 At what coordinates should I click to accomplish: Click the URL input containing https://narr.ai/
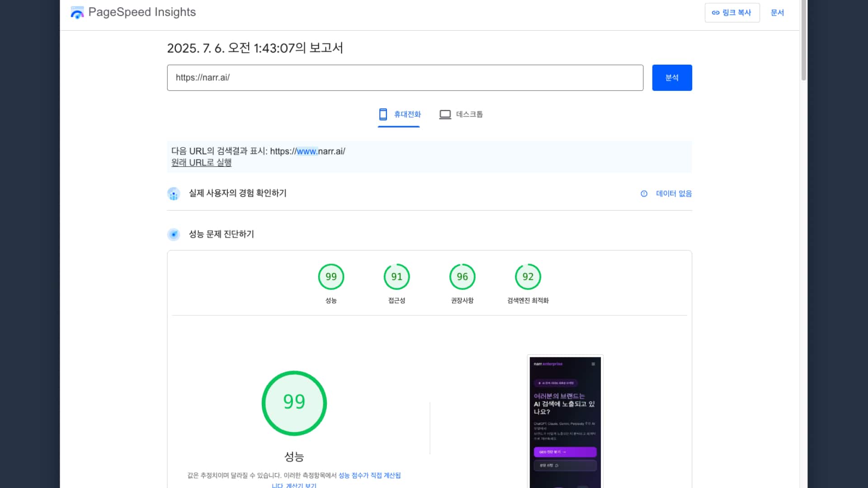(405, 77)
